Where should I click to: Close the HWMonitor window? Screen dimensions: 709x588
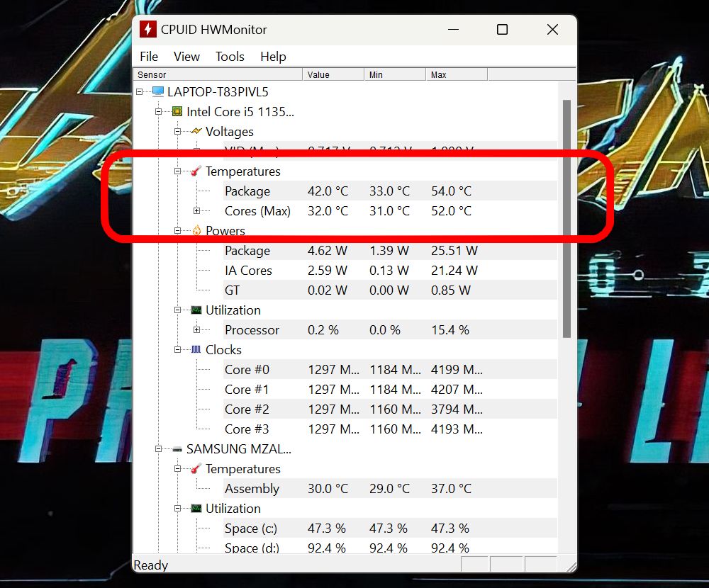pos(552,29)
